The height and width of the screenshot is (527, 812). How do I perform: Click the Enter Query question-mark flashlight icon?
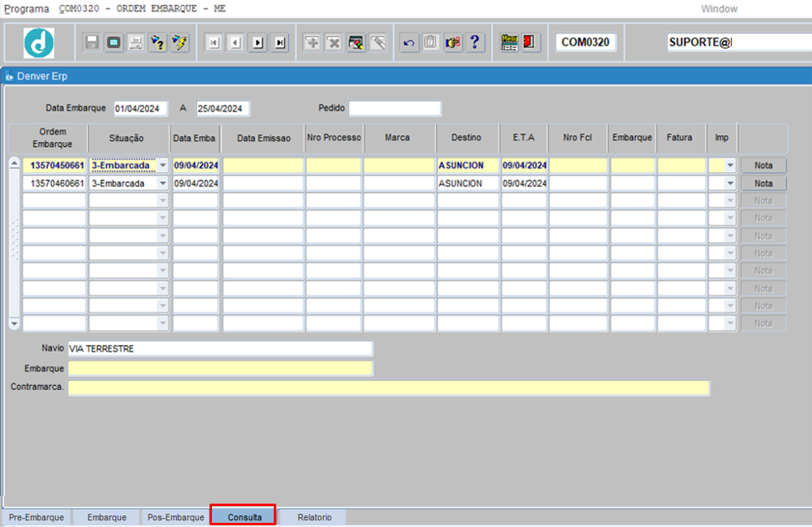158,43
